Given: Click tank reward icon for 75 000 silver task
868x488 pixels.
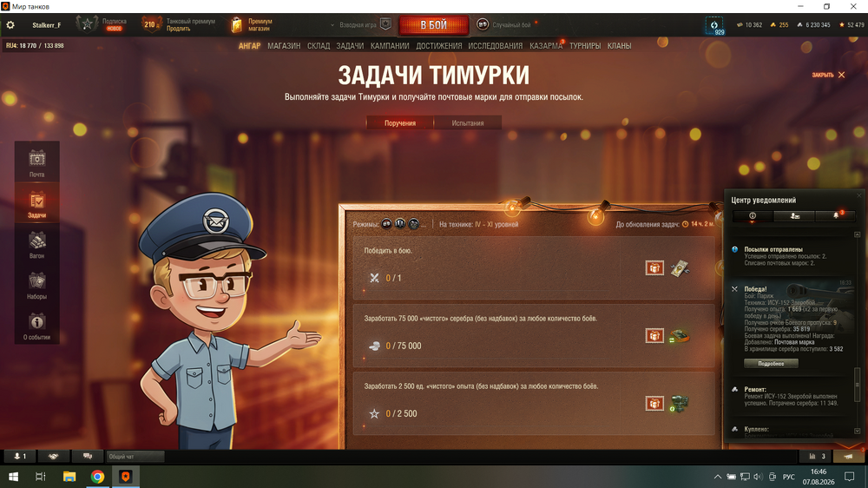Looking at the screenshot, I should 680,336.
